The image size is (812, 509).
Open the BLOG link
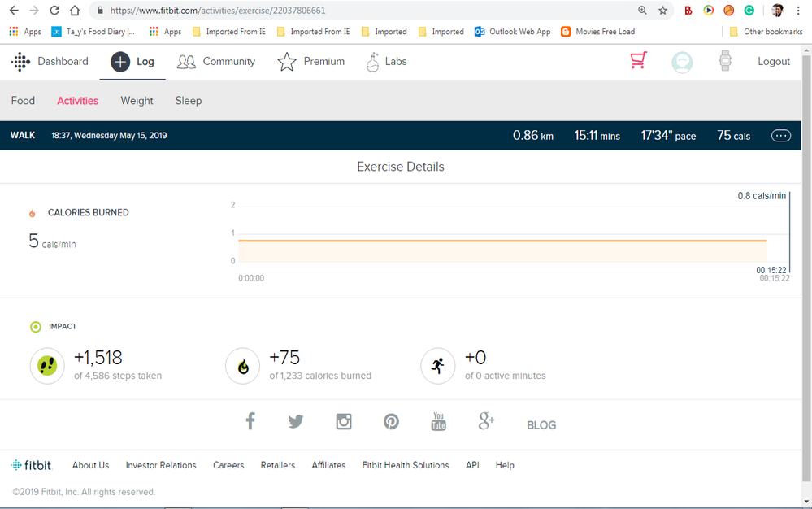541,425
